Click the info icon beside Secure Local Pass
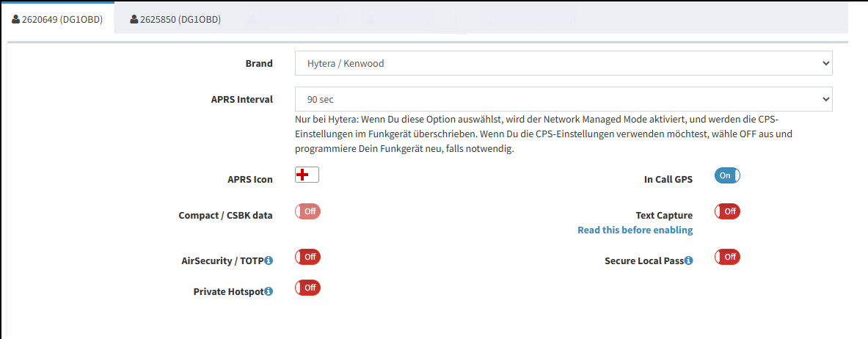The height and width of the screenshot is (339, 868). pos(688,260)
